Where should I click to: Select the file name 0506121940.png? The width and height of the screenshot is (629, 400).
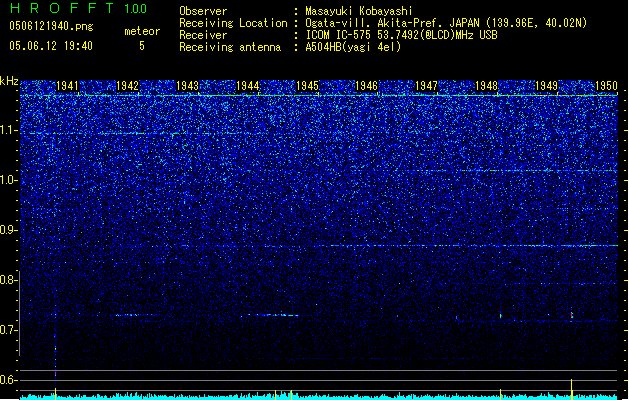(51, 26)
